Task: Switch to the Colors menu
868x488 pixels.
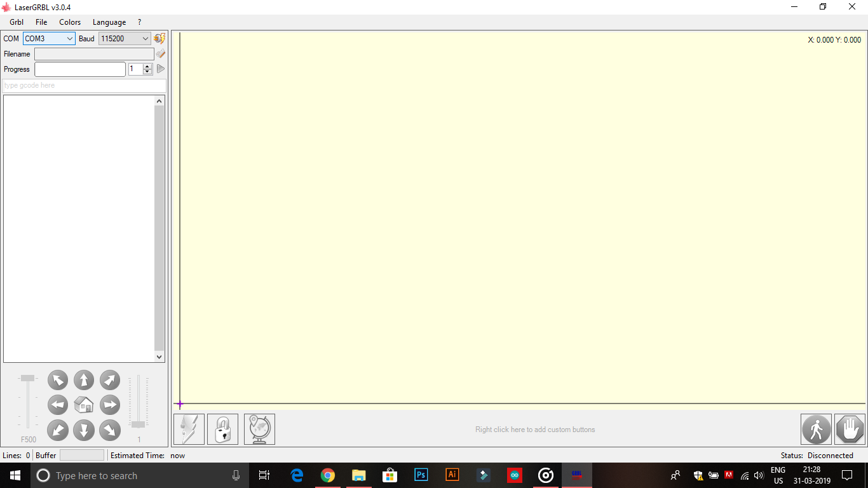Action: coord(69,22)
